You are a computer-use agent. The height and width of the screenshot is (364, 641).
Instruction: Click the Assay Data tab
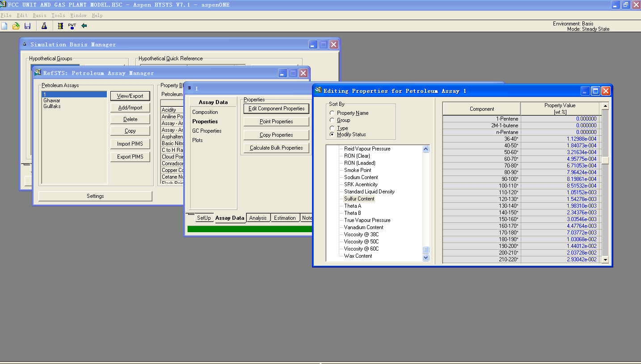pos(230,218)
